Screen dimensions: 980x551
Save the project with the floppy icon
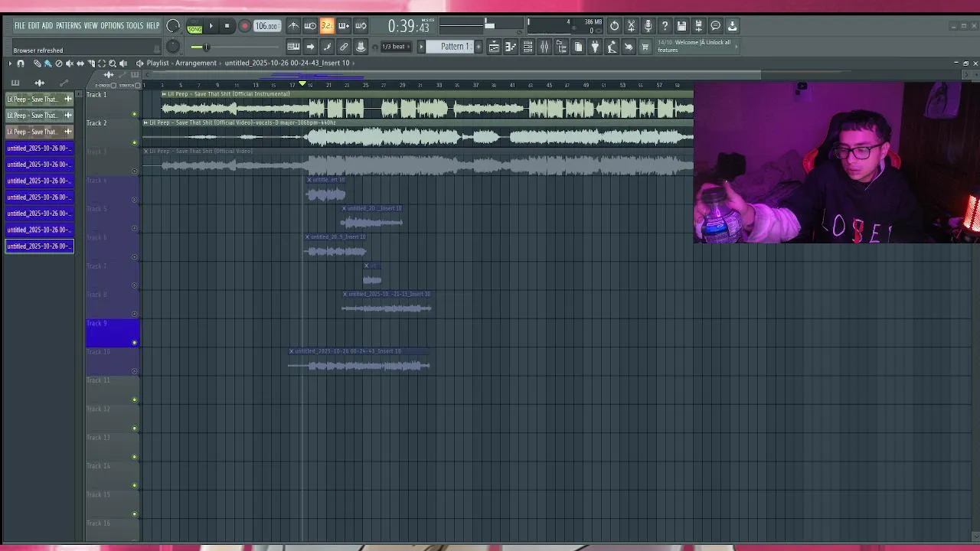click(681, 25)
